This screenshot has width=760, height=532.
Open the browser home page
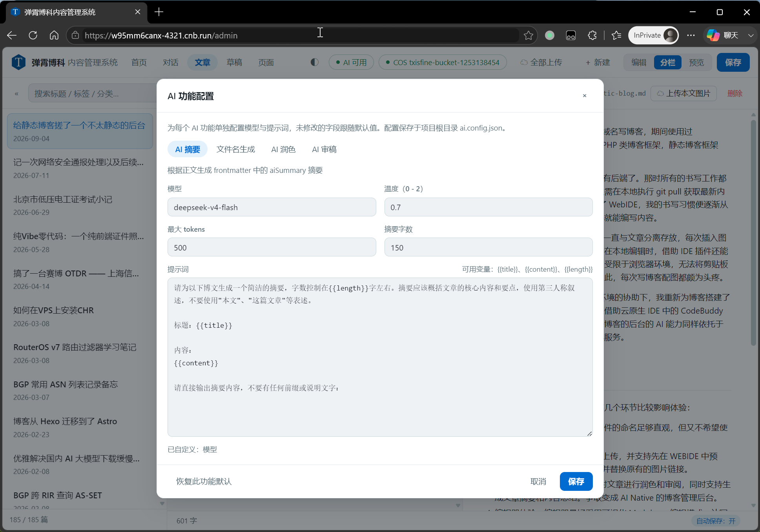coord(54,35)
